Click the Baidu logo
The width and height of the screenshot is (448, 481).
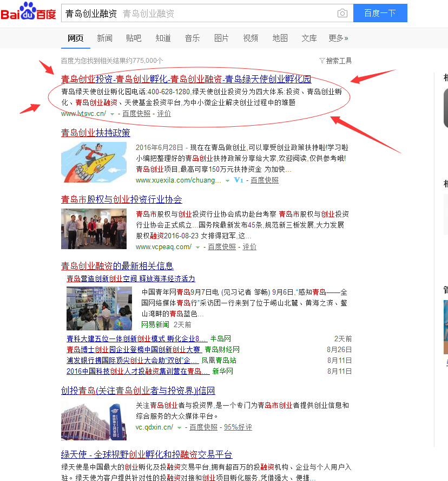(30, 12)
